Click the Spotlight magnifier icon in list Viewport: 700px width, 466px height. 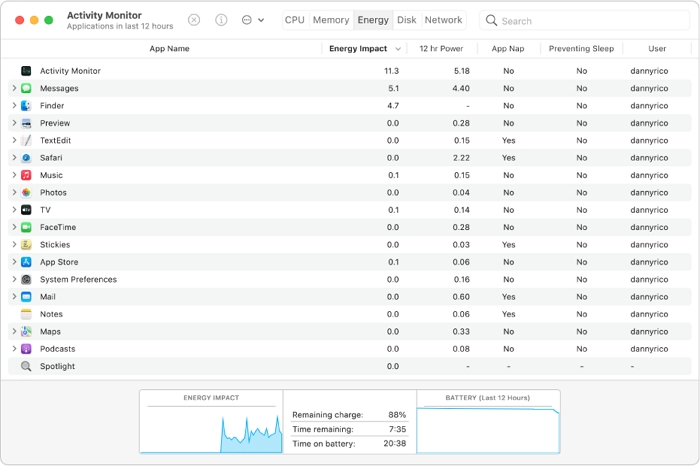26,366
